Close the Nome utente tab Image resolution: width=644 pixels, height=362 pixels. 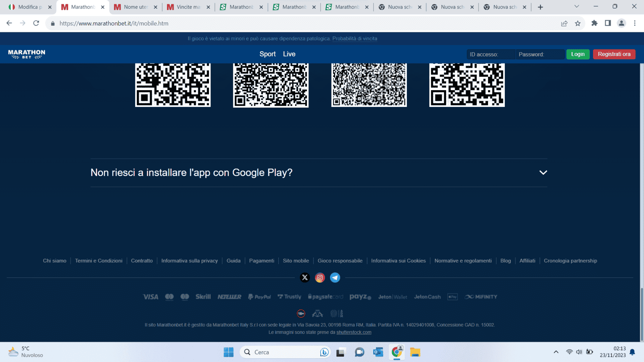(156, 7)
